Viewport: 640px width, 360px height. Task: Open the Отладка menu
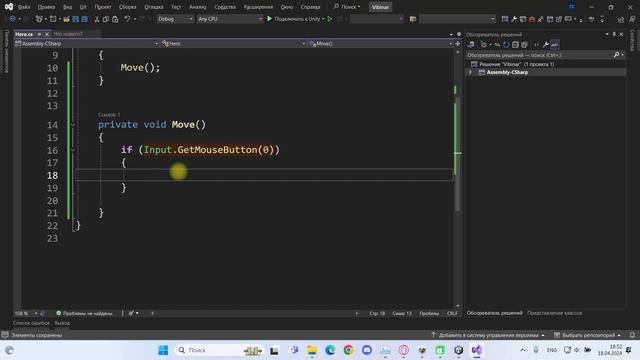pyautogui.click(x=154, y=7)
